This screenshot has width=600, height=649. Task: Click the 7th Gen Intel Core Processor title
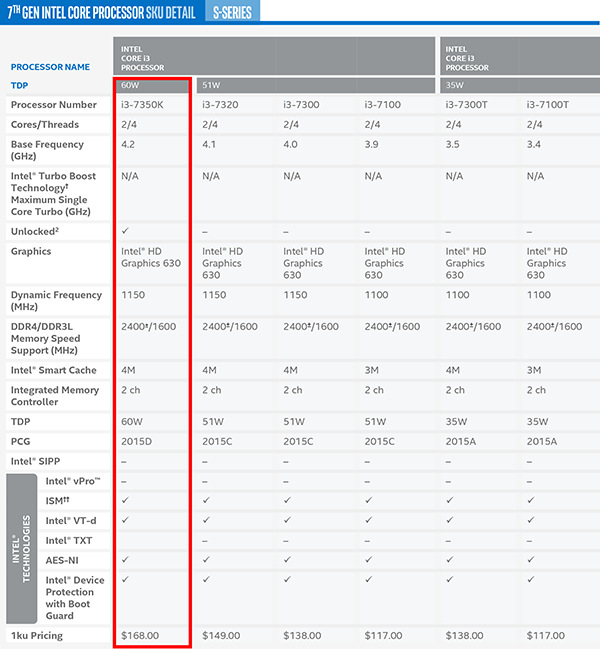[x=102, y=11]
